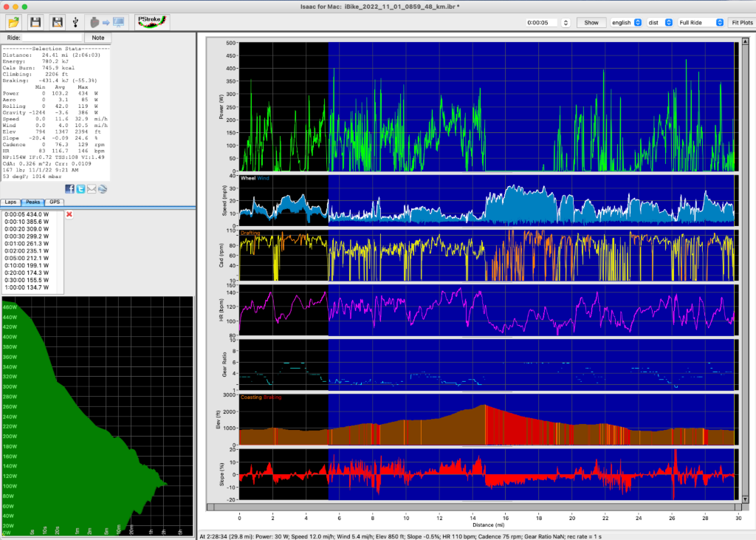Image resolution: width=756 pixels, height=540 pixels.
Task: Open ride in Google Earth
Action: tap(102, 188)
